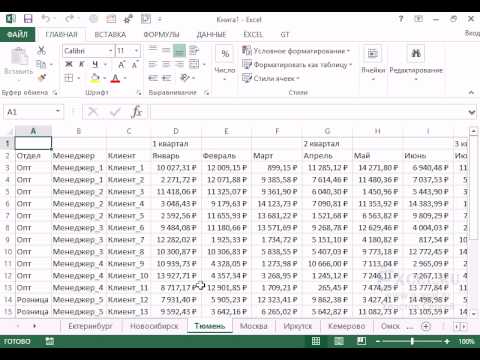The image size is (480, 360).
Task: Open the ФАЙЛ tab
Action: [17, 35]
